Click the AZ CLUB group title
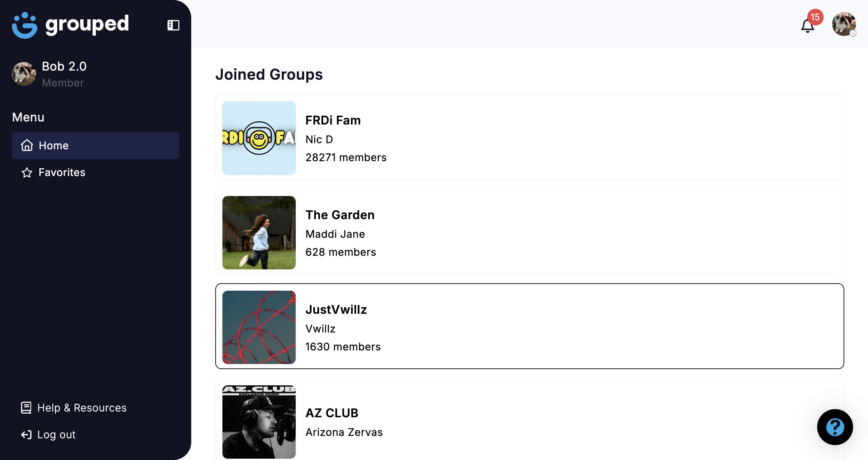Screen dimensions: 868x460 [332, 413]
